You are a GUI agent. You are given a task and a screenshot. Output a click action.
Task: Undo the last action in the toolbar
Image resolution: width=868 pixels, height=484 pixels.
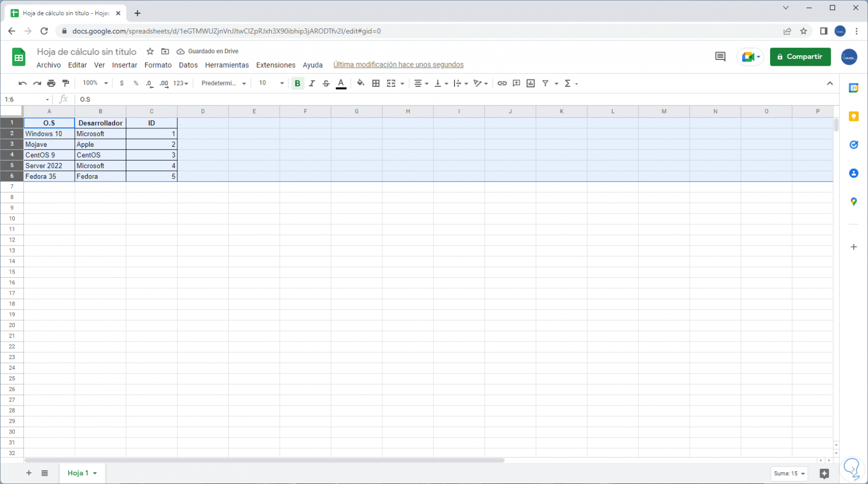coord(22,83)
